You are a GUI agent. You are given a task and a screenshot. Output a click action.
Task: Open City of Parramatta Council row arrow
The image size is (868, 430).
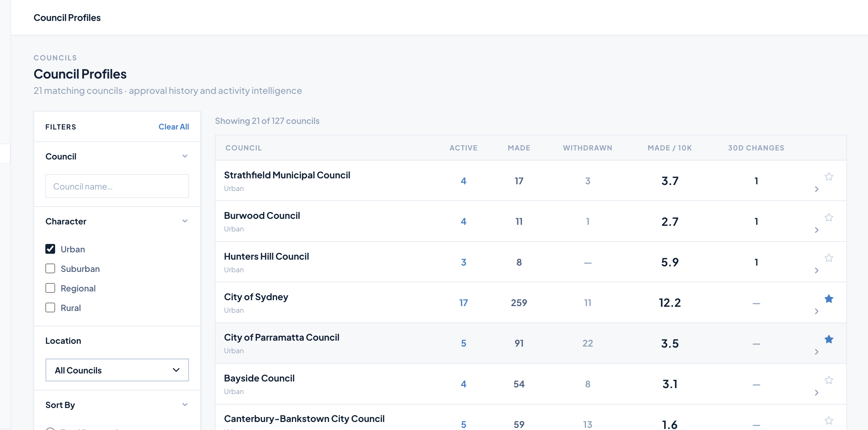(x=816, y=352)
